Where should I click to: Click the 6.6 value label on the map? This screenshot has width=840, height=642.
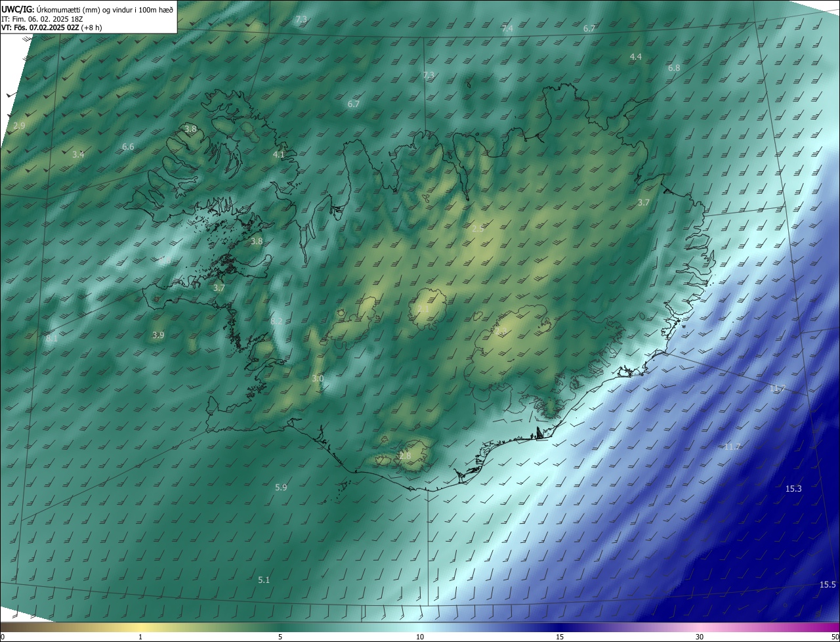click(x=128, y=146)
